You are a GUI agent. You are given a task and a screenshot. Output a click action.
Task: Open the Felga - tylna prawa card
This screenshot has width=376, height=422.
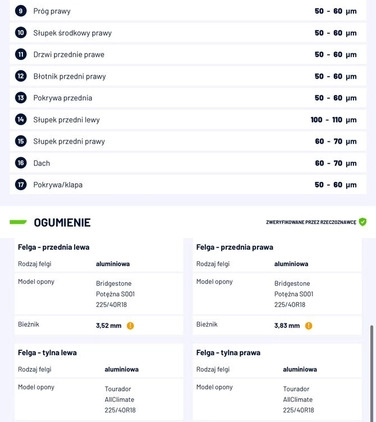277,383
